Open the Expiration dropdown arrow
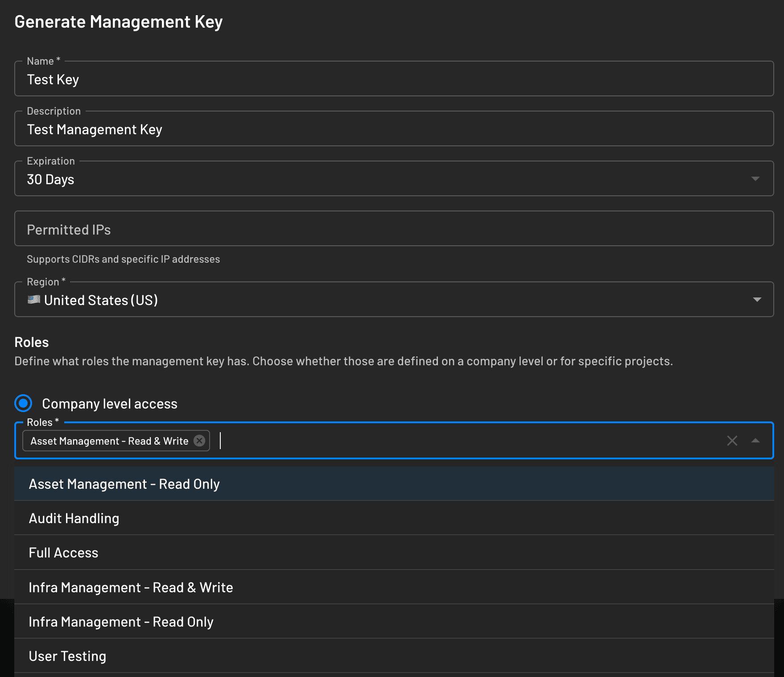784x677 pixels. [755, 179]
